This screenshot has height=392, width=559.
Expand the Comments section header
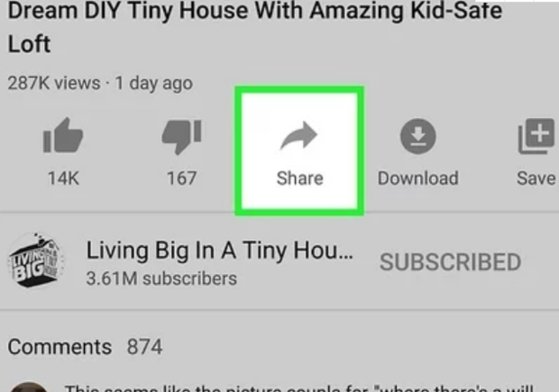[60, 347]
